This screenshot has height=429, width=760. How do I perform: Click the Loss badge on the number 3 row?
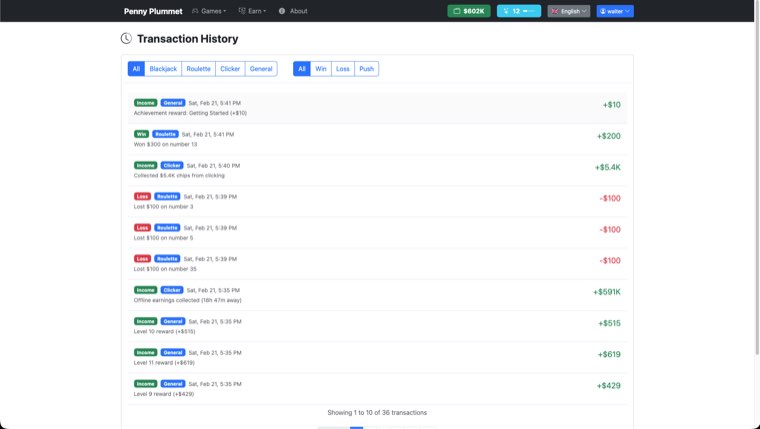tap(142, 196)
